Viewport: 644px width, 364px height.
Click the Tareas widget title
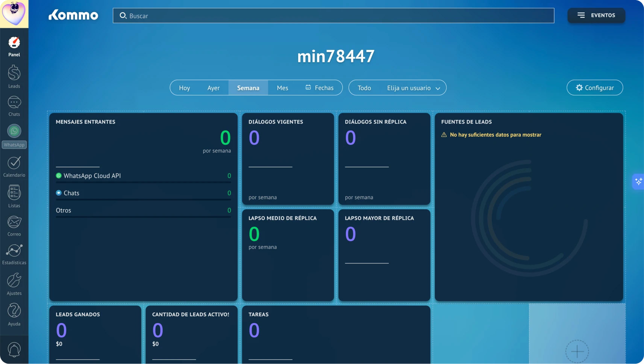[258, 314]
